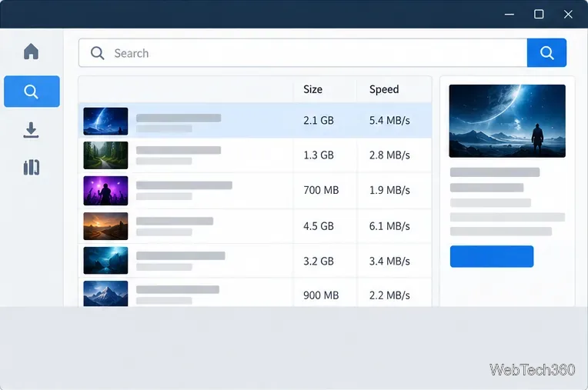Image resolution: width=588 pixels, height=390 pixels.
Task: Select the Search tab in sidebar
Action: coord(32,92)
